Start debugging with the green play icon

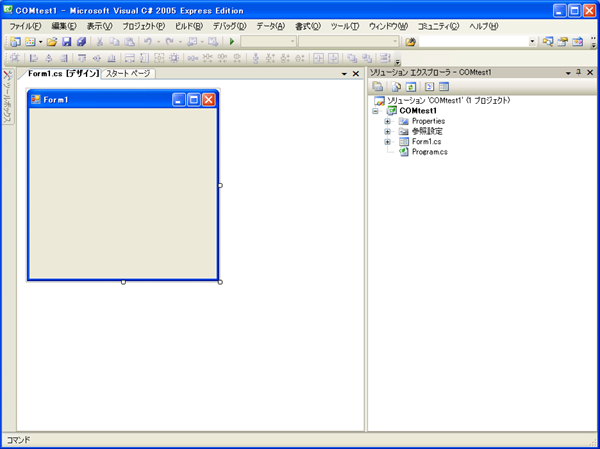(x=232, y=42)
